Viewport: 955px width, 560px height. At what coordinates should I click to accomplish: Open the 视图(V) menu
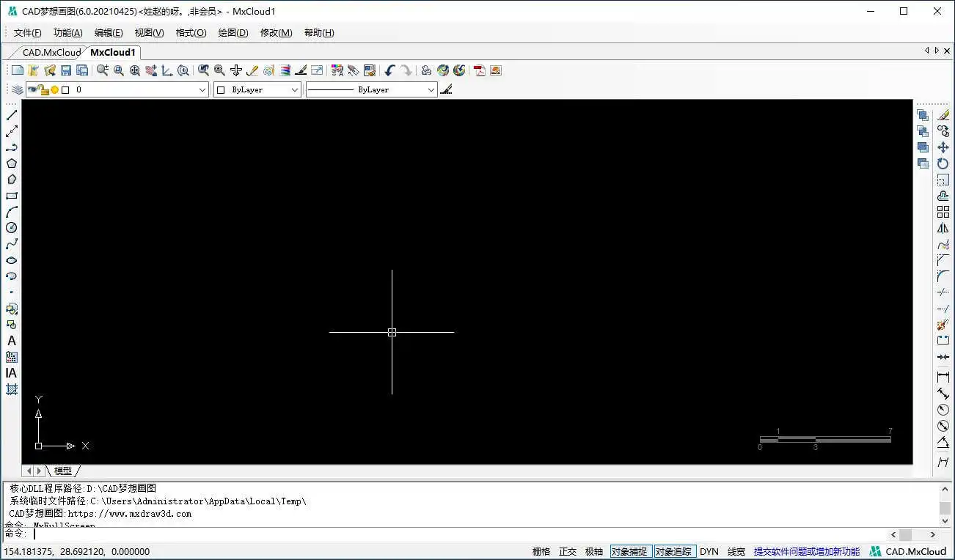click(x=150, y=32)
